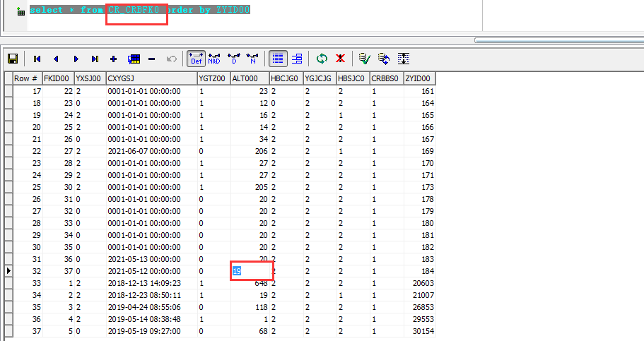Toggle the D column width mode
This screenshot has height=341, width=644.
tap(234, 59)
